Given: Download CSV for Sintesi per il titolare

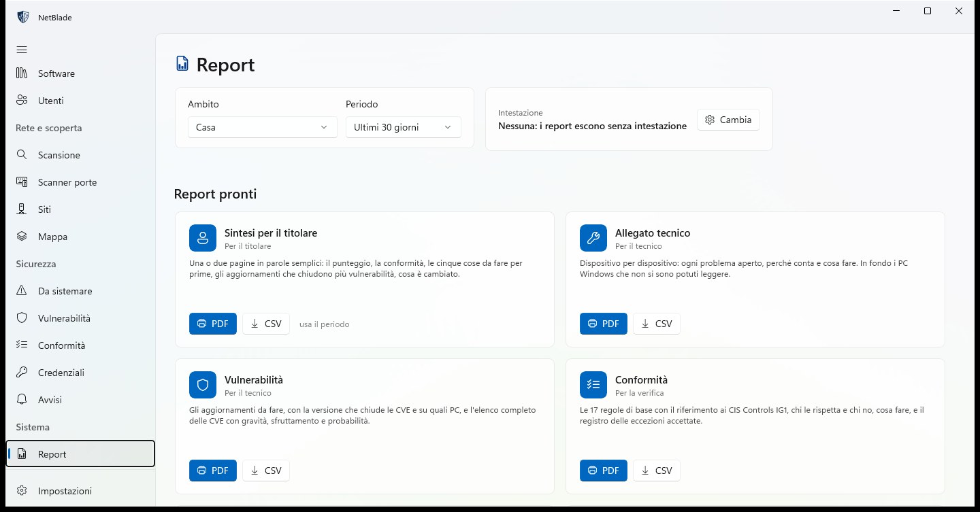Looking at the screenshot, I should (x=266, y=324).
